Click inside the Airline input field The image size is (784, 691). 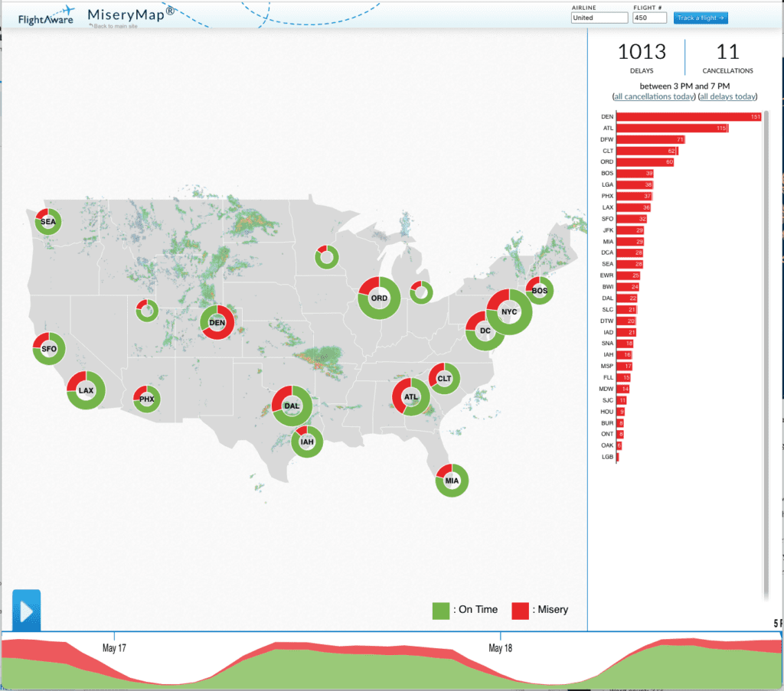[599, 17]
